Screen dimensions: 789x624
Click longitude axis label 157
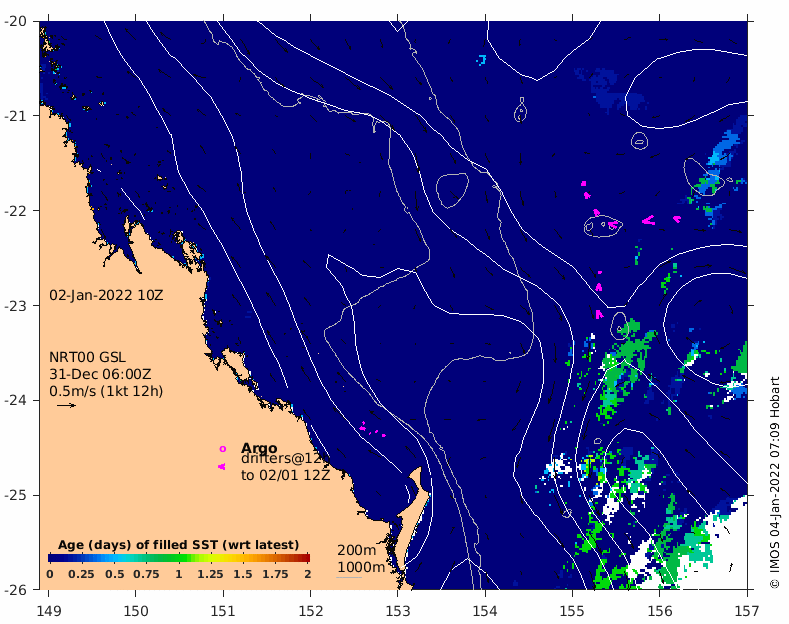point(747,611)
